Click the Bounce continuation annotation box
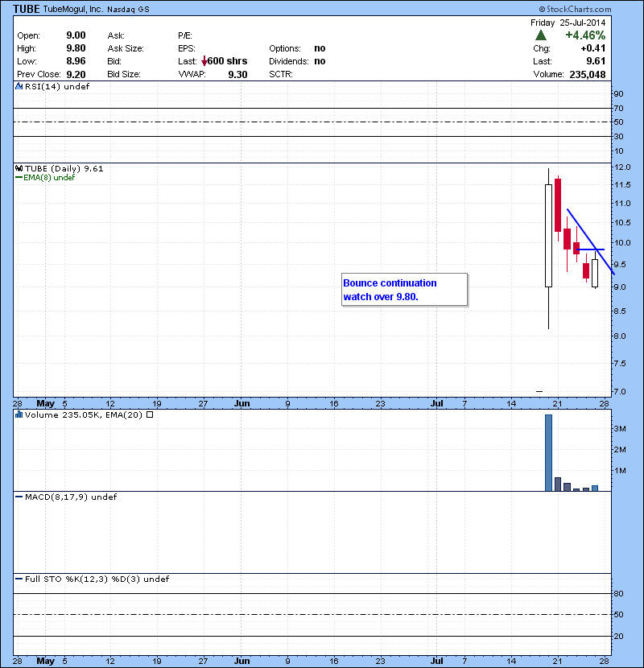 point(404,290)
